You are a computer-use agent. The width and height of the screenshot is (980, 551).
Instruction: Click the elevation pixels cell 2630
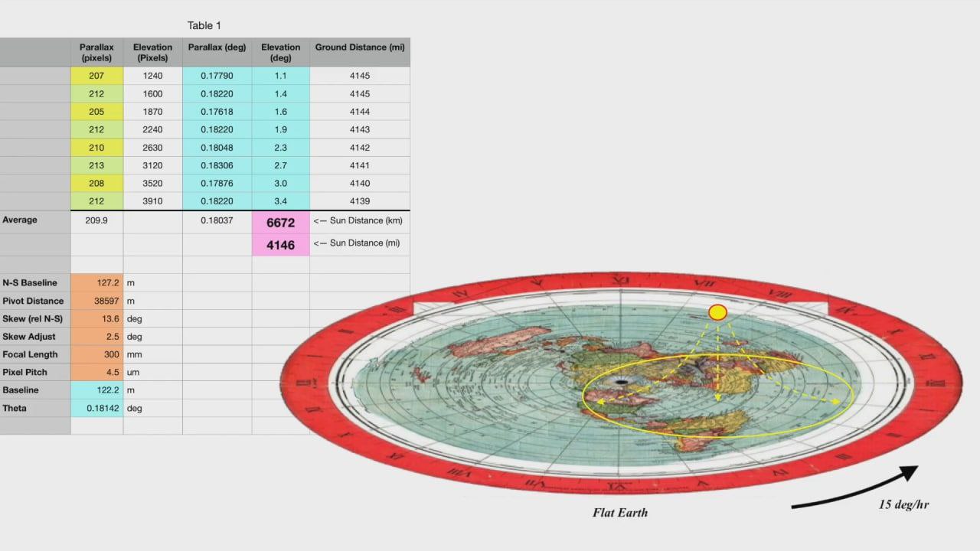click(x=152, y=148)
